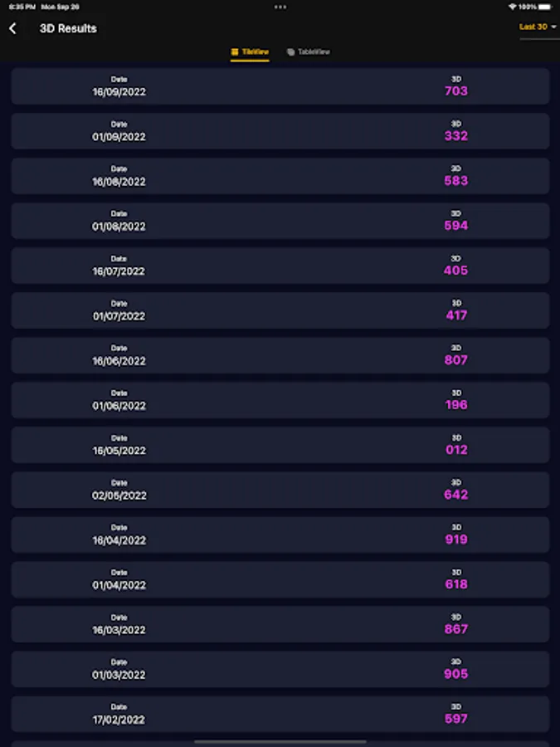Select the result with number 594

pyautogui.click(x=456, y=226)
